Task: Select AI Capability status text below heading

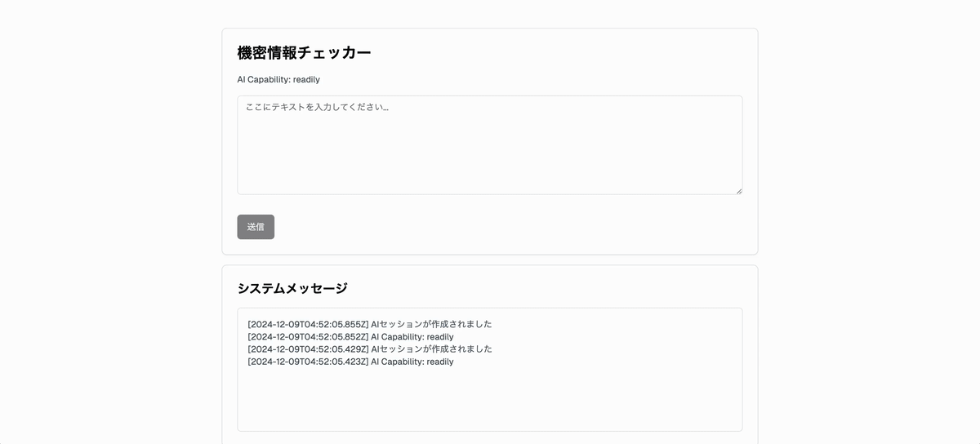Action: point(278,80)
